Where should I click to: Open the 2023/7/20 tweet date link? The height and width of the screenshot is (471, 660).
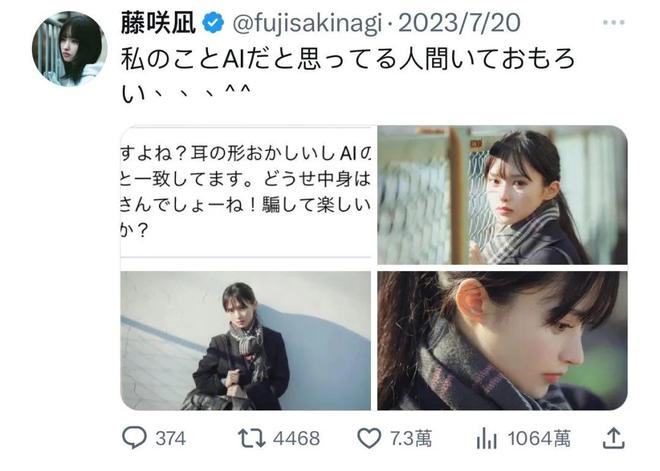pos(459,23)
